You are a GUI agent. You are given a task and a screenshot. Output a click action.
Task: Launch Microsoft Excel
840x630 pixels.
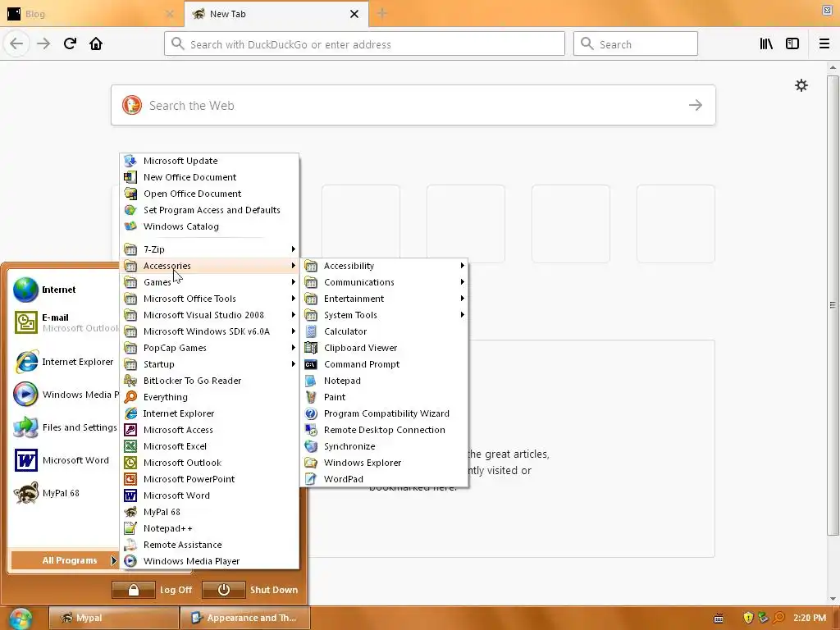click(x=209, y=446)
